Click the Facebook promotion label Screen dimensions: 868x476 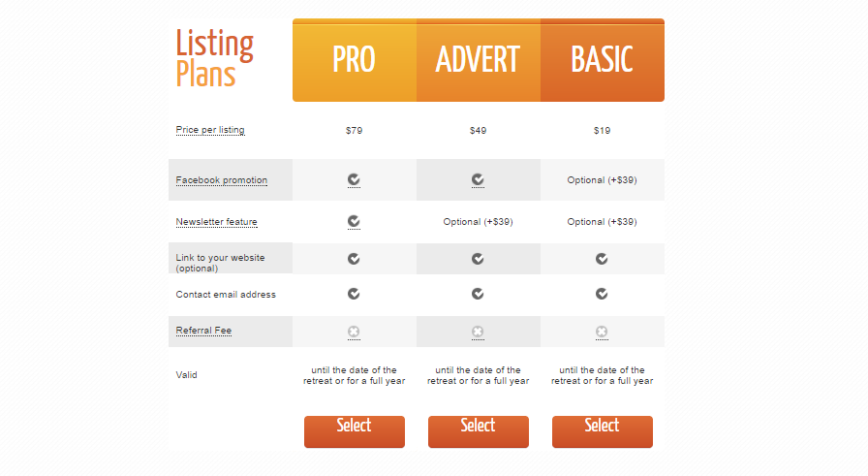(x=222, y=180)
